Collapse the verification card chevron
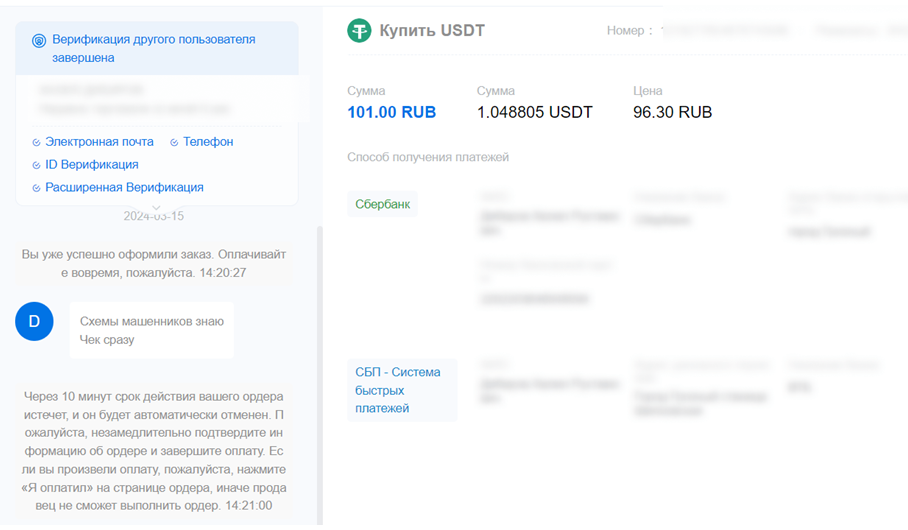Screen dimensions: 908x530 tap(156, 207)
